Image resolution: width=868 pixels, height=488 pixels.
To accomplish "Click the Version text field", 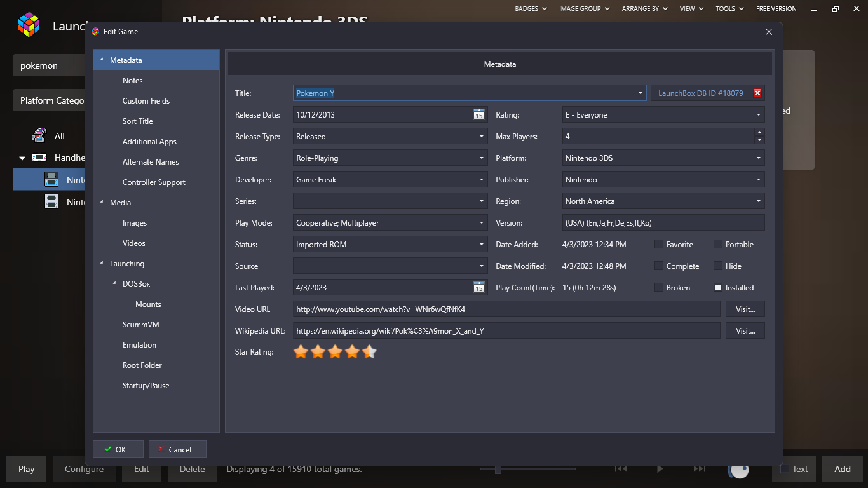I will [663, 223].
